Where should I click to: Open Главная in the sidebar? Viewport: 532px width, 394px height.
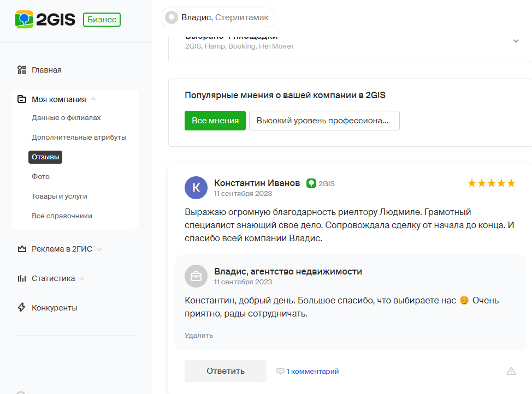point(46,70)
